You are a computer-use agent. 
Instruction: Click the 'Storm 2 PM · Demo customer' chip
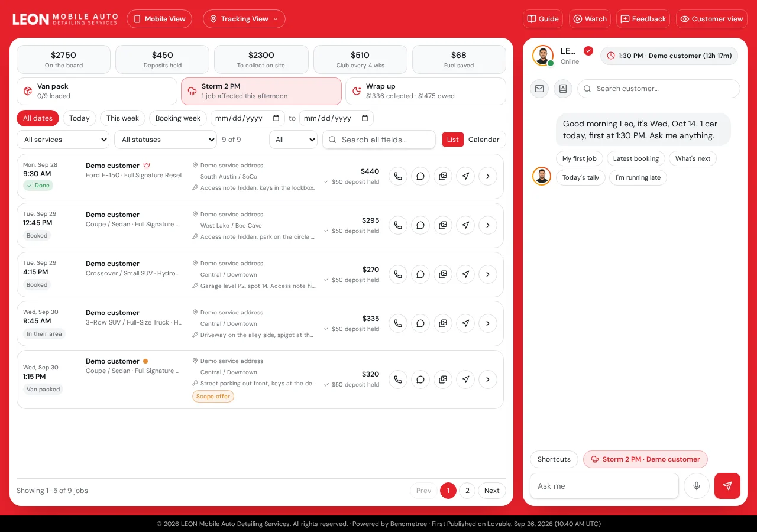[645, 459]
